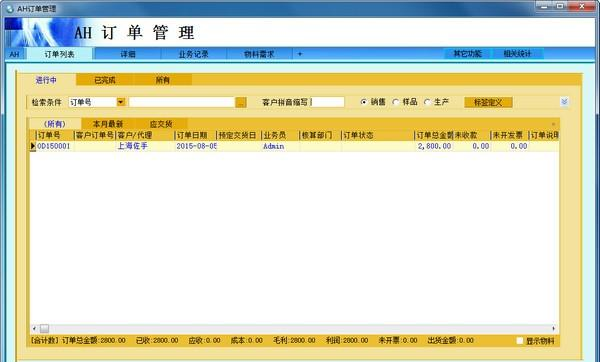The image size is (600, 362).
Task: Select the 应交货 list tab
Action: [161, 124]
